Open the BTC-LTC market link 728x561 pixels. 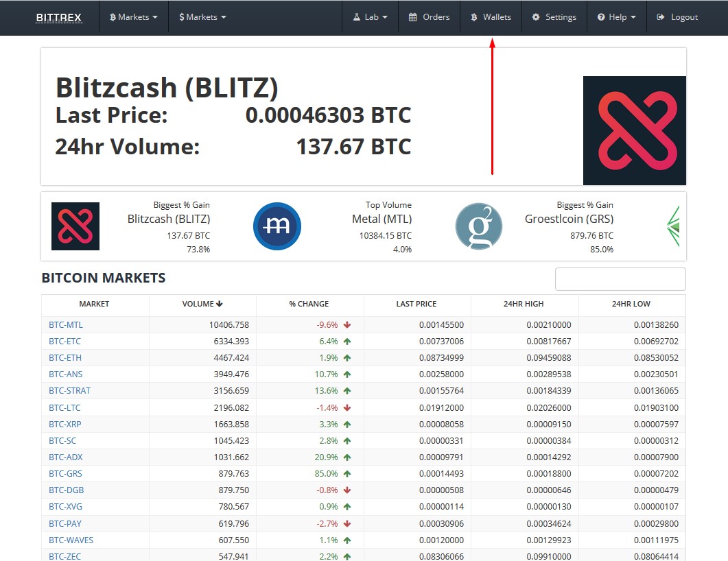[x=64, y=408]
